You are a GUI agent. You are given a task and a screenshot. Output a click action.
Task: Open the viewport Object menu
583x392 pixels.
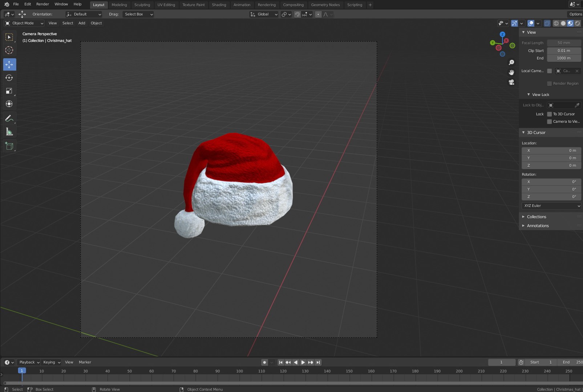point(96,23)
